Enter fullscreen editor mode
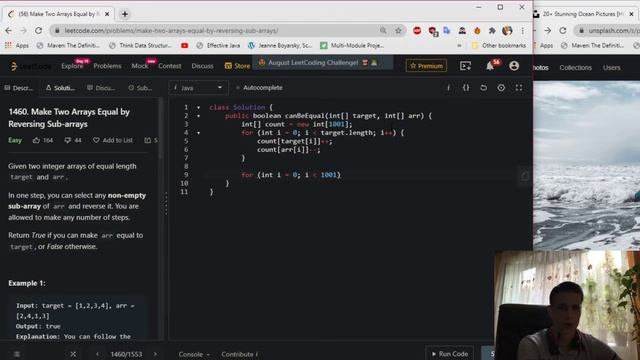Viewport: 640px width, 360px height. click(519, 88)
